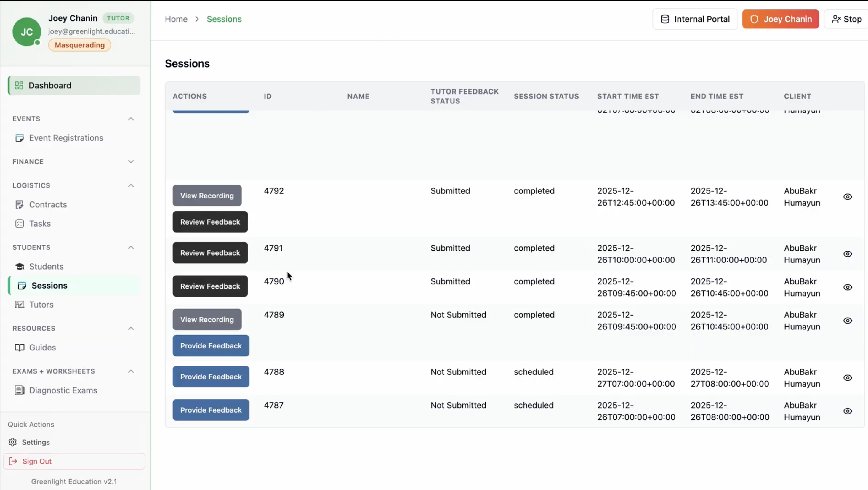Click the Settings gear icon
The width and height of the screenshot is (868, 490).
tap(12, 442)
